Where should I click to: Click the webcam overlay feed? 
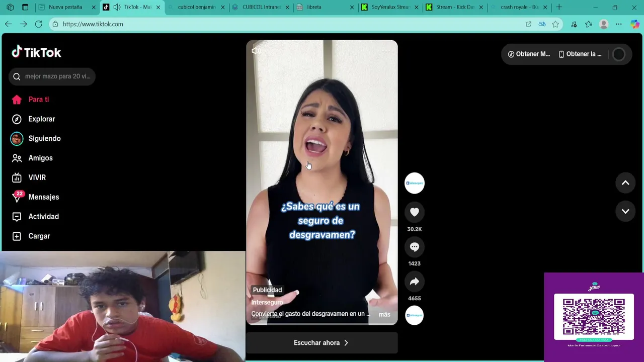coord(123,306)
